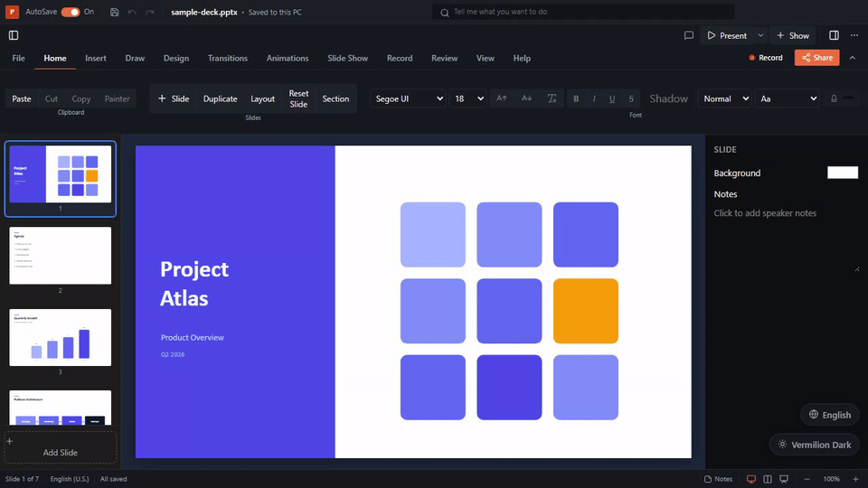Image resolution: width=868 pixels, height=488 pixels.
Task: Click the zoom in plus icon
Action: [856, 479]
